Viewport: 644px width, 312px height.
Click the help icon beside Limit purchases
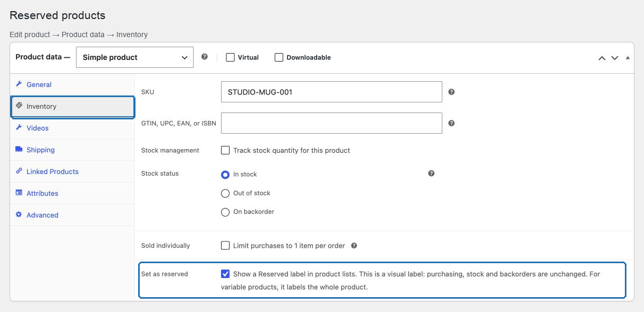point(354,246)
